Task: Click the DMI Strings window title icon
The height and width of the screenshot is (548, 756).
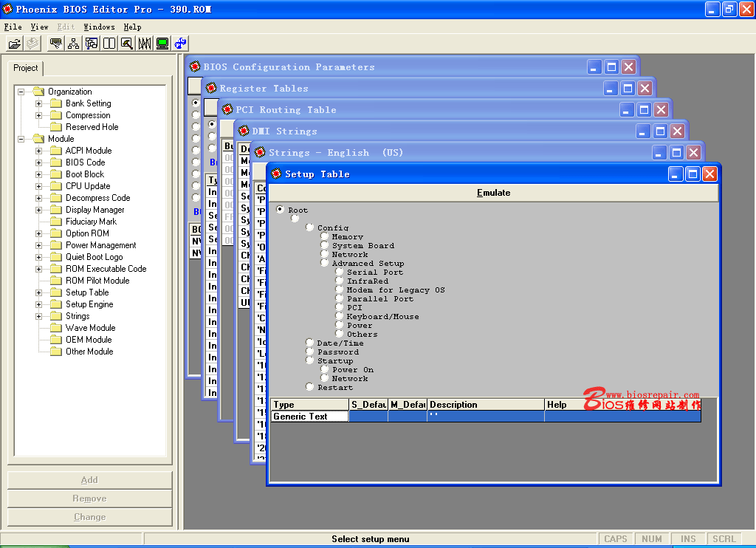Action: (x=244, y=131)
